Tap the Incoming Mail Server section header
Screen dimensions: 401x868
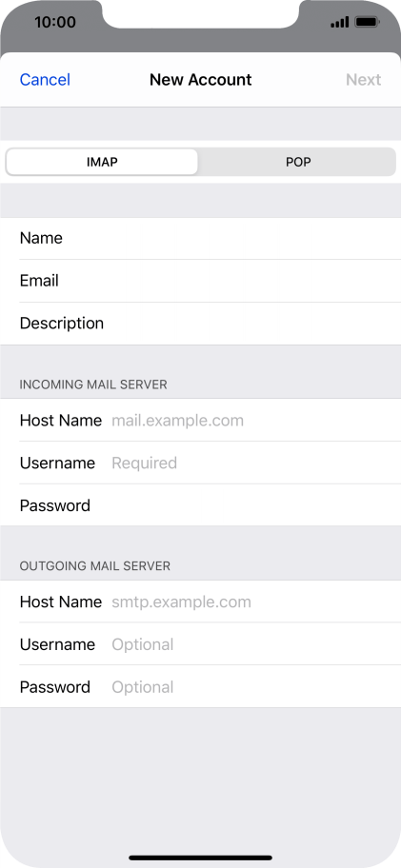[93, 385]
